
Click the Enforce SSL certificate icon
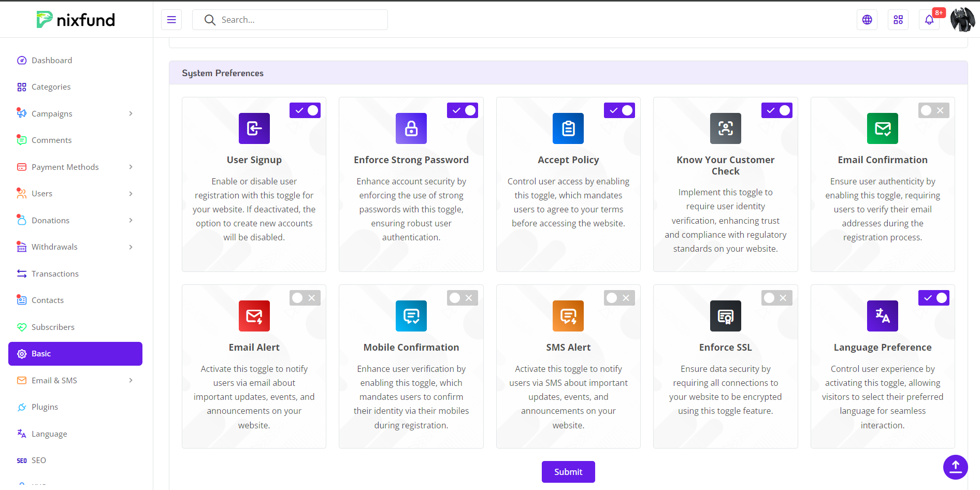[725, 316]
